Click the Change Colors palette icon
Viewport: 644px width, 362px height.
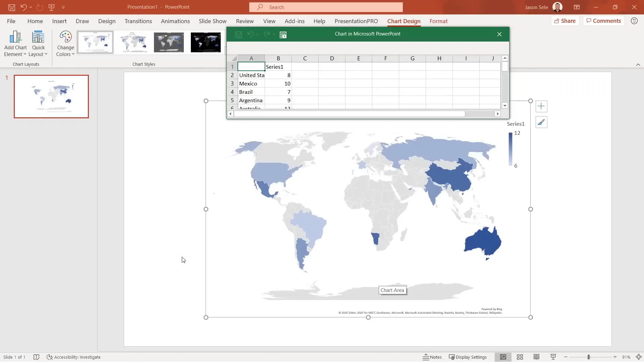[x=65, y=37]
